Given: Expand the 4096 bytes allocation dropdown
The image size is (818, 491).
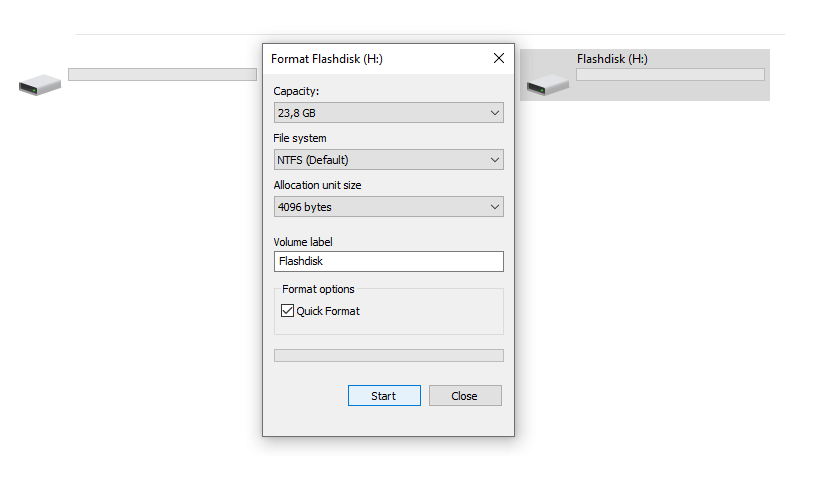Looking at the screenshot, I should [x=389, y=207].
